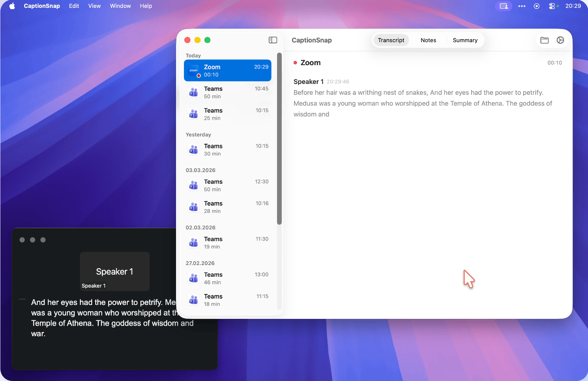Open the 25 min Teams session
Image resolution: width=588 pixels, height=381 pixels.
point(228,114)
